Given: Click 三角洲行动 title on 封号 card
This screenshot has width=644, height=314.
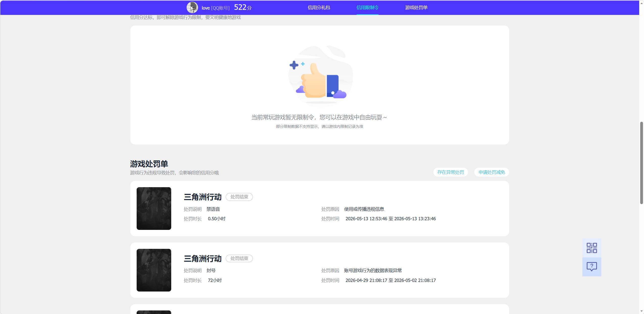Looking at the screenshot, I should (x=203, y=259).
